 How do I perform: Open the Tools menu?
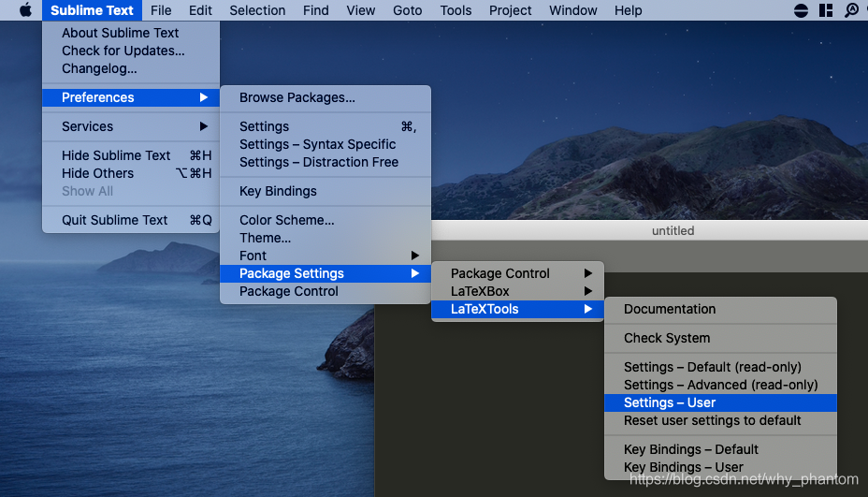[x=456, y=10]
